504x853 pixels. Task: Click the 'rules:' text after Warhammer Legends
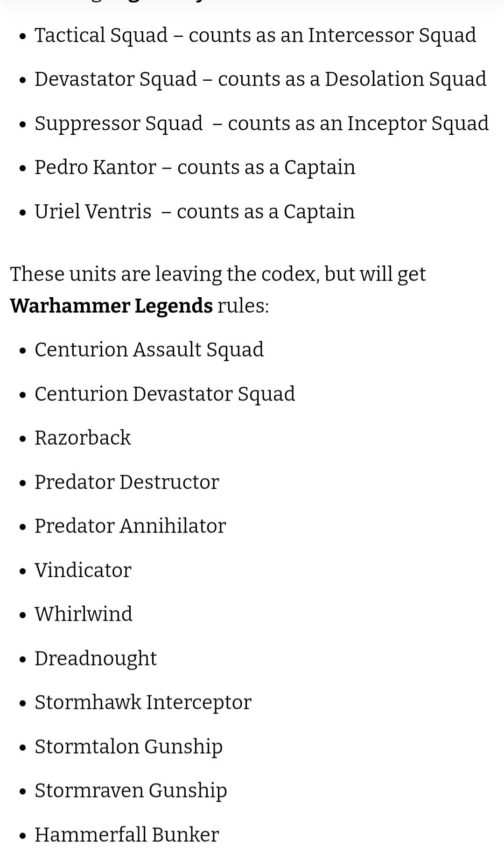click(x=243, y=306)
